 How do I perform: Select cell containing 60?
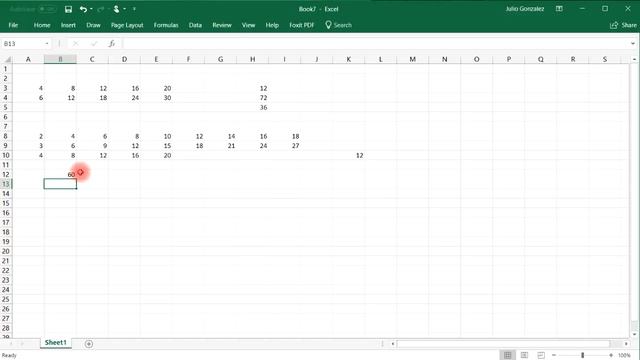[60, 174]
